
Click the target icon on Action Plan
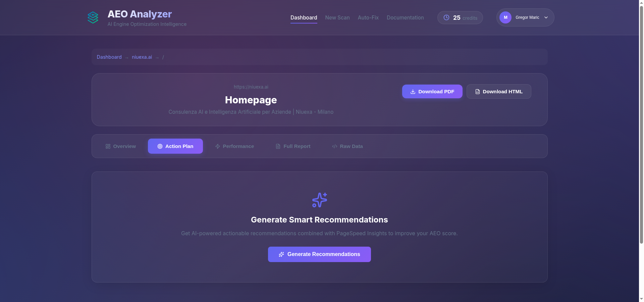point(160,146)
